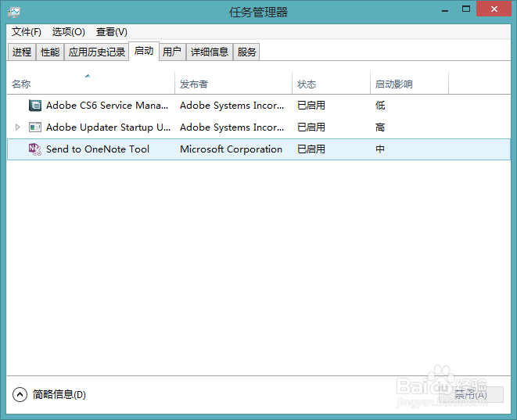Click the 简略信息(D) label

59,394
